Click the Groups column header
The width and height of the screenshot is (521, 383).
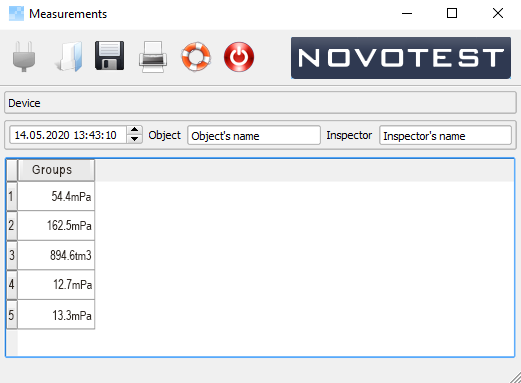[x=56, y=170]
